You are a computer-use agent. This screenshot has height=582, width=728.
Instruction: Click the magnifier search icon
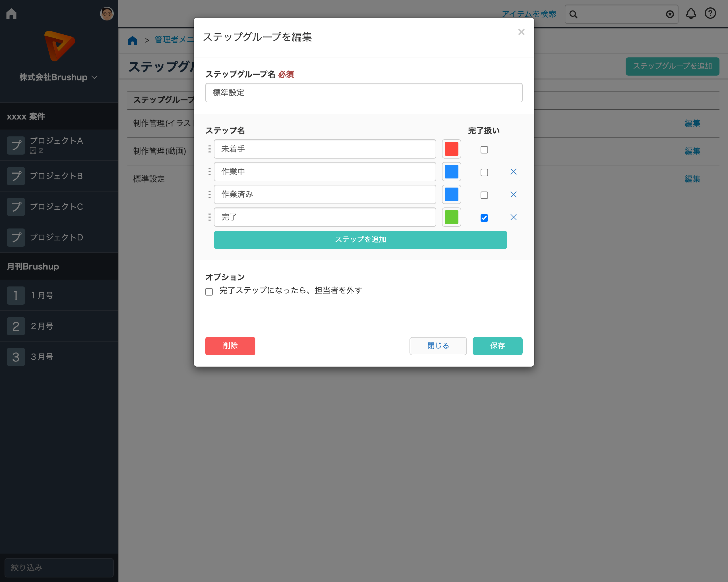coord(573,14)
